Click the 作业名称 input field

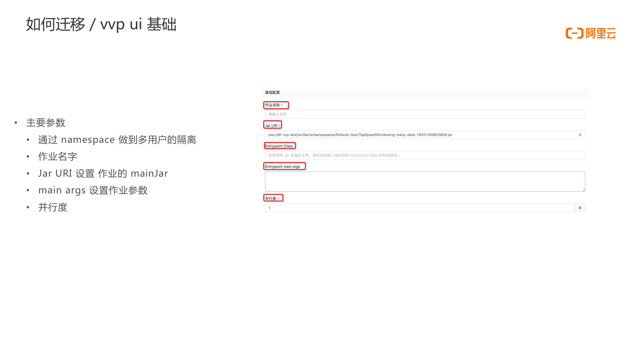tap(425, 114)
